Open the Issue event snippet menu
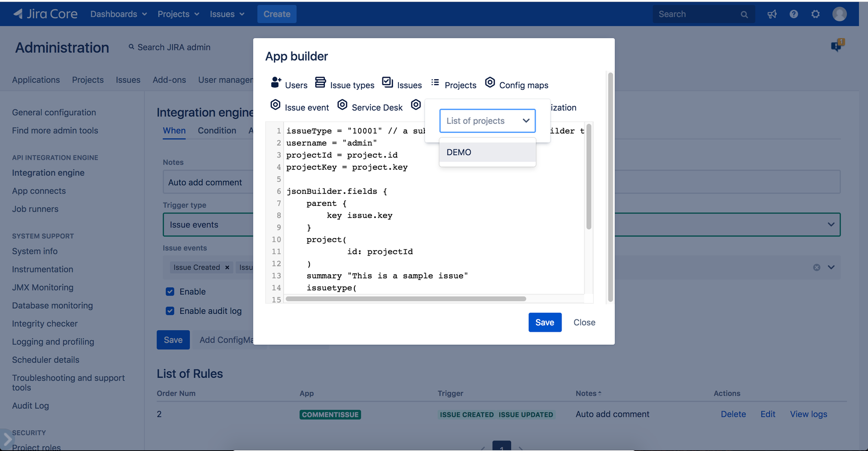868x451 pixels. pyautogui.click(x=299, y=106)
